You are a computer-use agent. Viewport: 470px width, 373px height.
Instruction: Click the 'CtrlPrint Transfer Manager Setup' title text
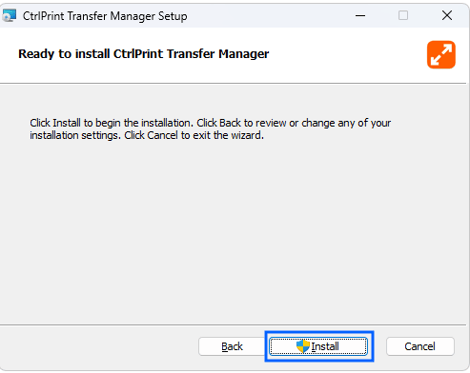tap(105, 16)
